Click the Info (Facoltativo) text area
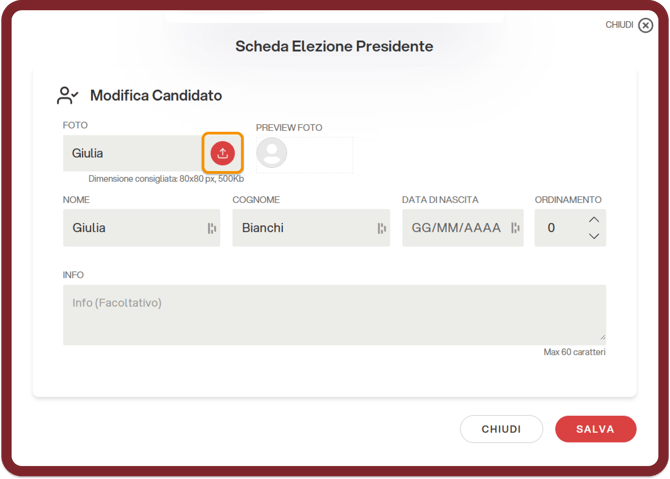 [334, 314]
